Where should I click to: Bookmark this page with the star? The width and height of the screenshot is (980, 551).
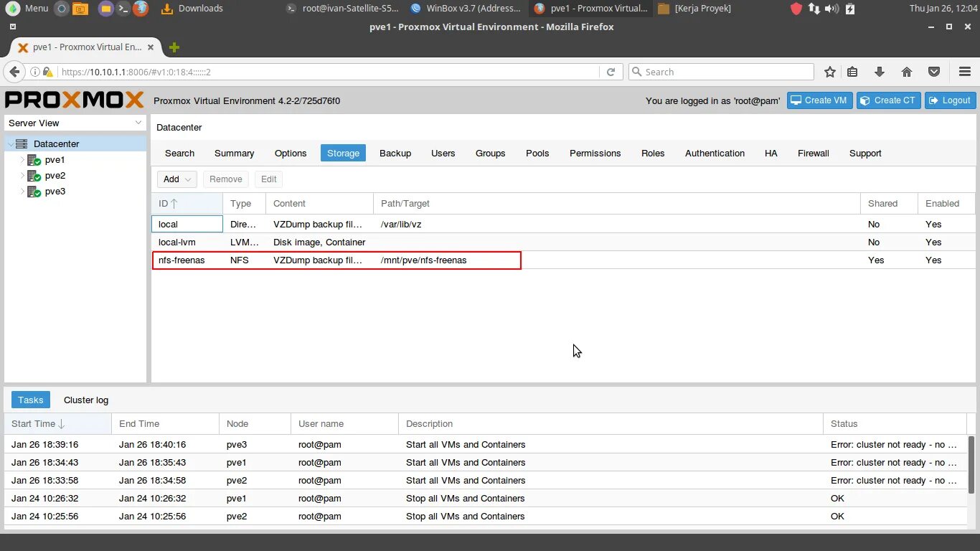coord(830,72)
